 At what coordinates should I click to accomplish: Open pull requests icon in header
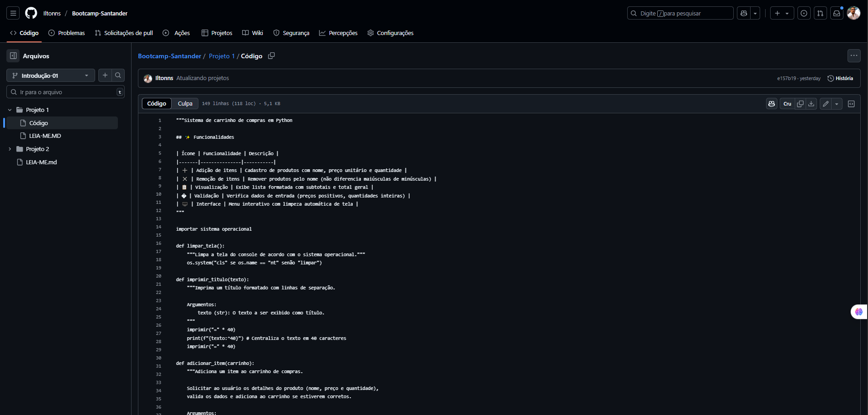click(x=820, y=13)
